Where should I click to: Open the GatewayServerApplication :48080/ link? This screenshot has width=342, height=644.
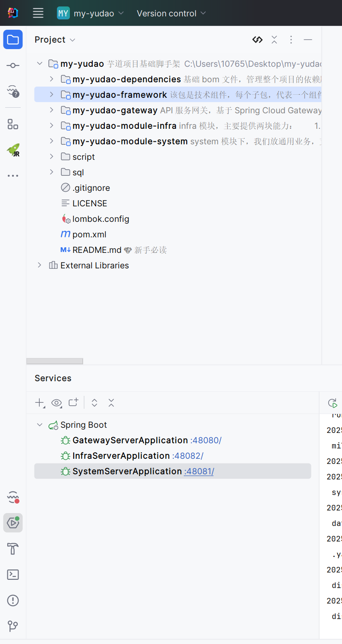pyautogui.click(x=206, y=440)
